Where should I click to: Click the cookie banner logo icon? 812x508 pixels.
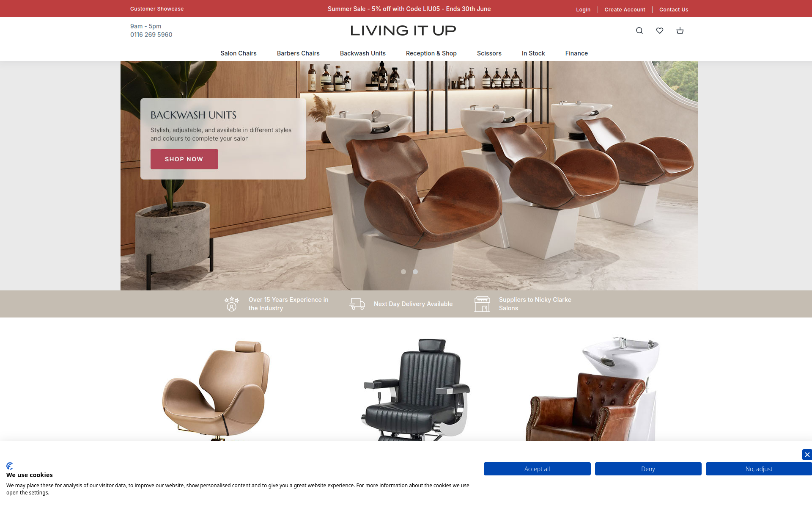[10, 466]
